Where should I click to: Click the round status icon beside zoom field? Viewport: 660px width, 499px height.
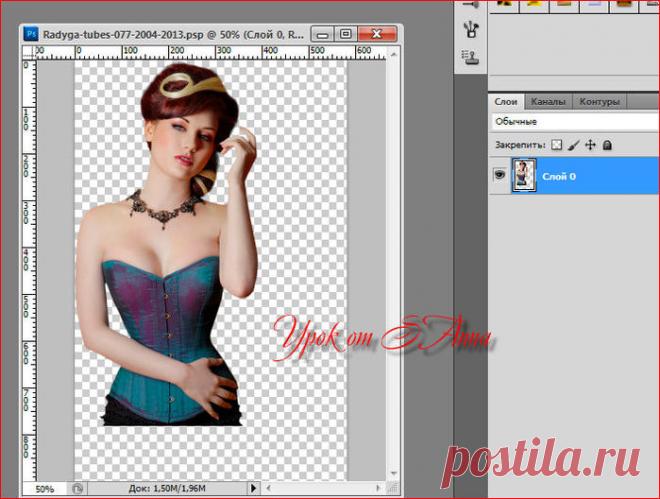tap(77, 489)
